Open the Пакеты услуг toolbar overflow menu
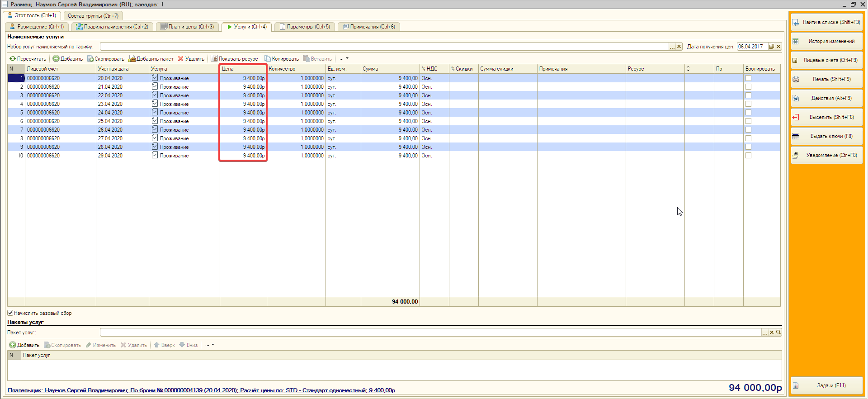Image resolution: width=868 pixels, height=399 pixels. click(210, 345)
